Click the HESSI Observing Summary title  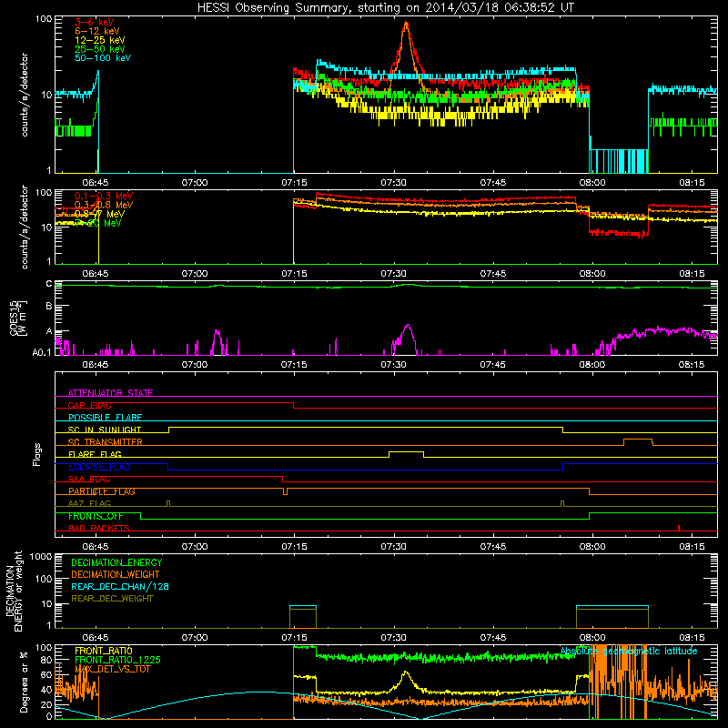[x=385, y=7]
